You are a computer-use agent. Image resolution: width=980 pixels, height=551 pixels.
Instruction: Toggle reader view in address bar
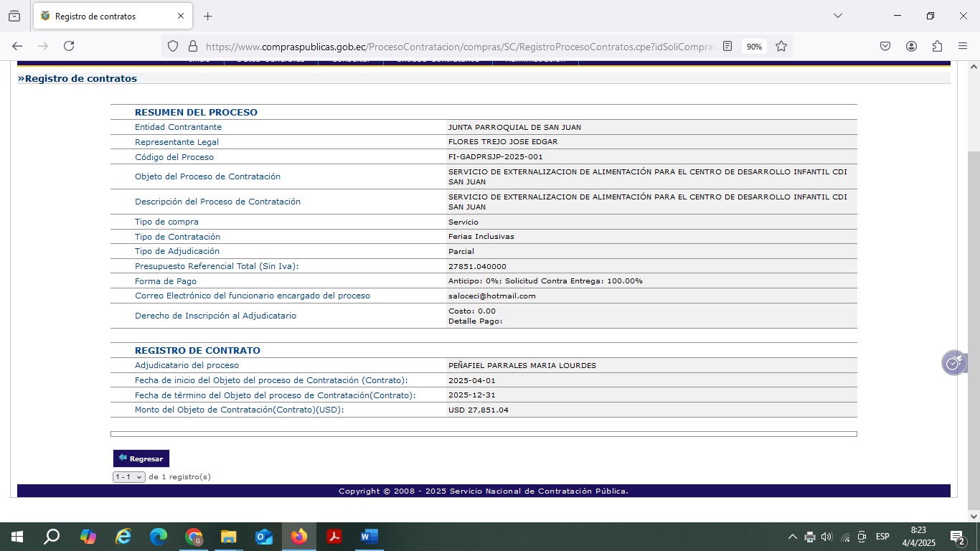[727, 46]
